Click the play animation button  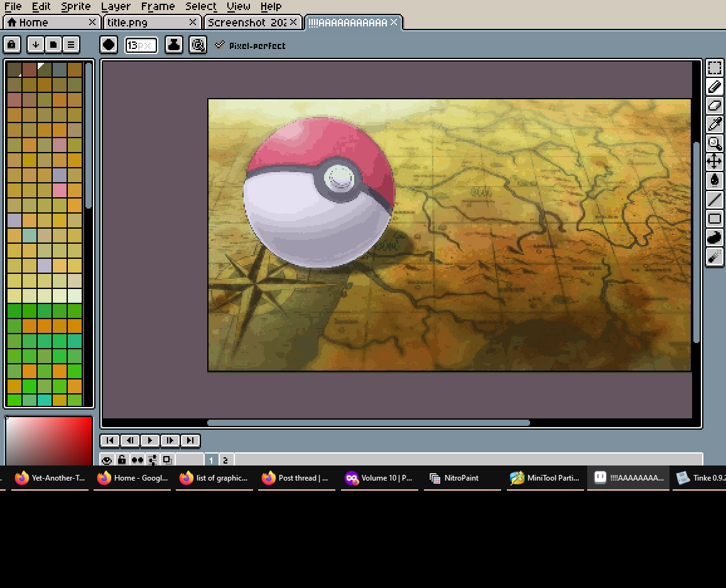(150, 440)
